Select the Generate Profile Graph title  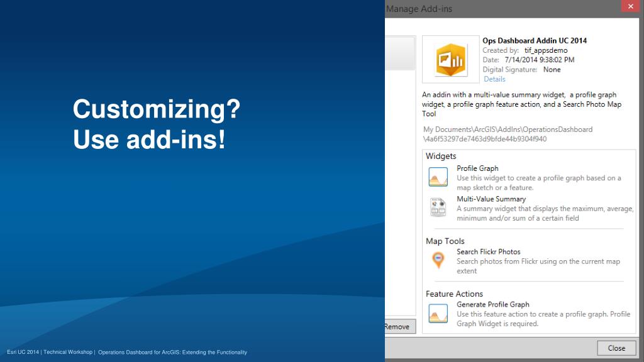[x=493, y=305]
